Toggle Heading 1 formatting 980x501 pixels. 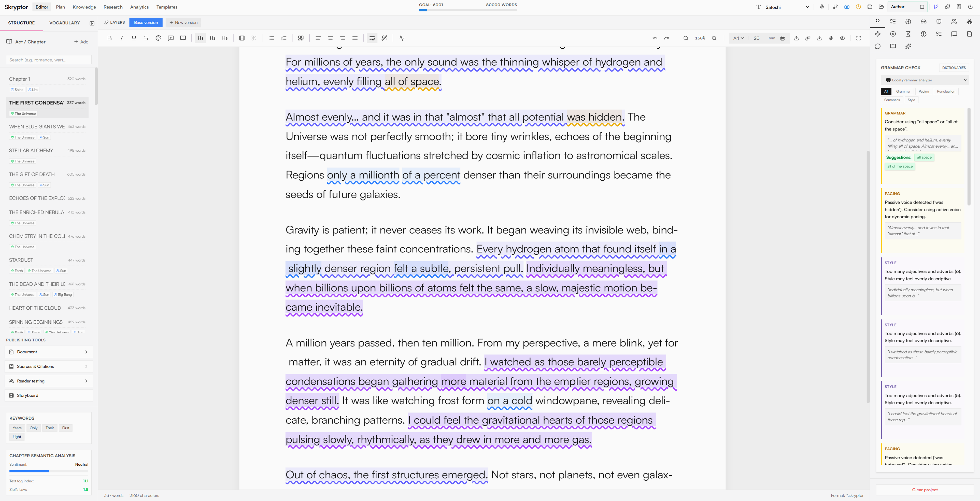200,38
